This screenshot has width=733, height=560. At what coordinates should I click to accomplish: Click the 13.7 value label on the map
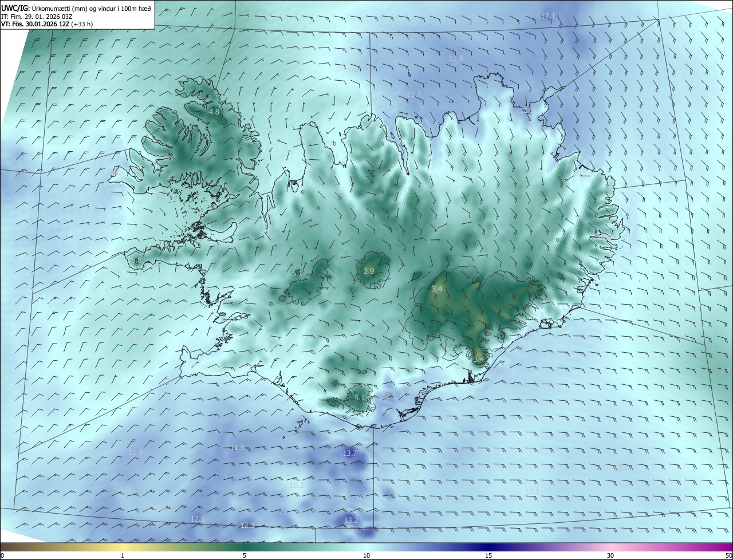pyautogui.click(x=350, y=453)
